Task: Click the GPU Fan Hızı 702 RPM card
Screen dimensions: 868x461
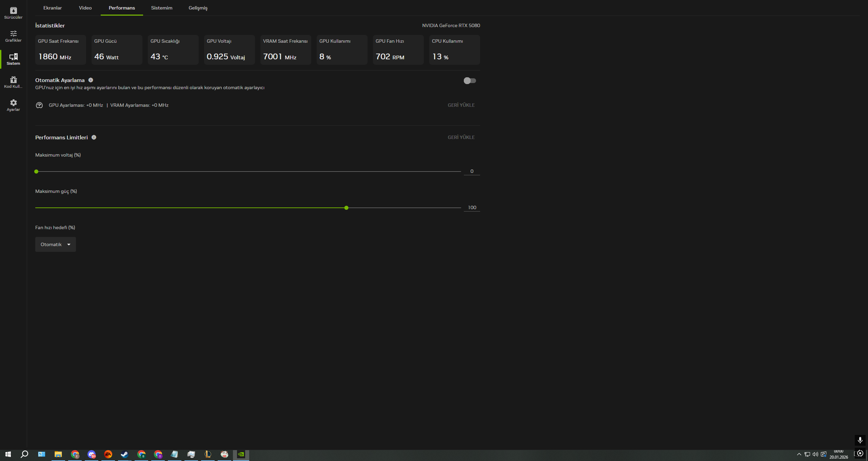Action: [x=398, y=50]
